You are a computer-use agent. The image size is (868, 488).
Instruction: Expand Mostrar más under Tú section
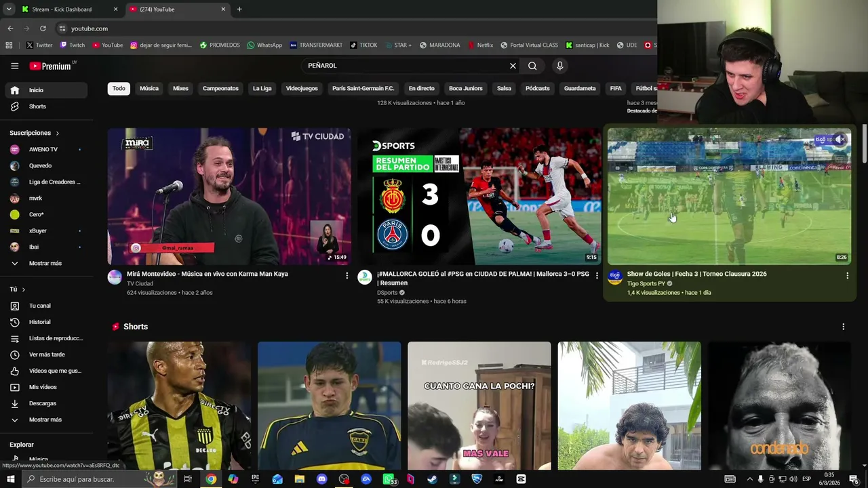[46, 420]
